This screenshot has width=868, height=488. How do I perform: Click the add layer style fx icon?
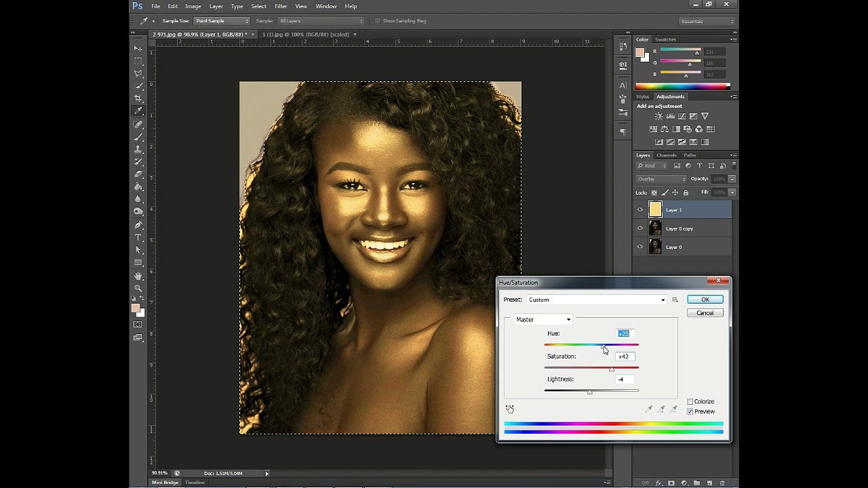(658, 483)
